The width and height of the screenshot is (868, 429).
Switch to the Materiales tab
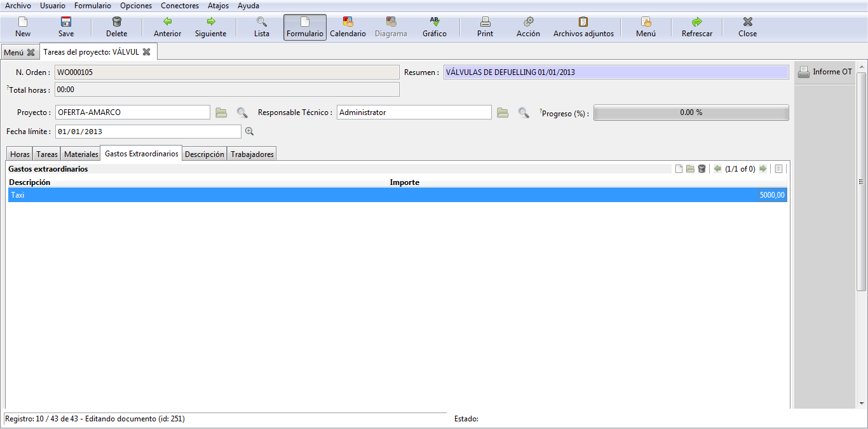pyautogui.click(x=81, y=154)
